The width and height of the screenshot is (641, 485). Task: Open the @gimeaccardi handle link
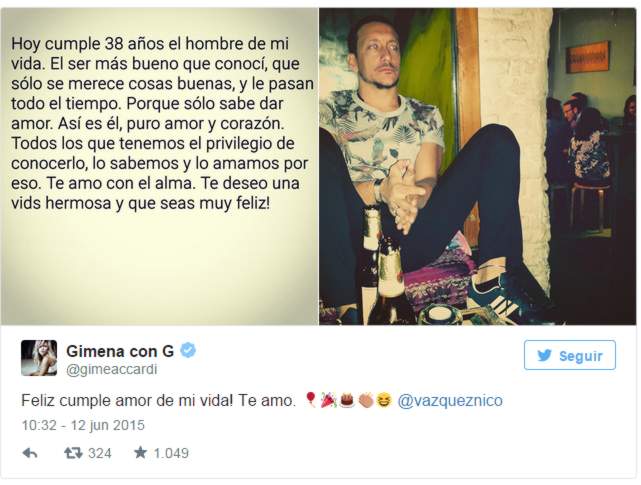coord(112,369)
